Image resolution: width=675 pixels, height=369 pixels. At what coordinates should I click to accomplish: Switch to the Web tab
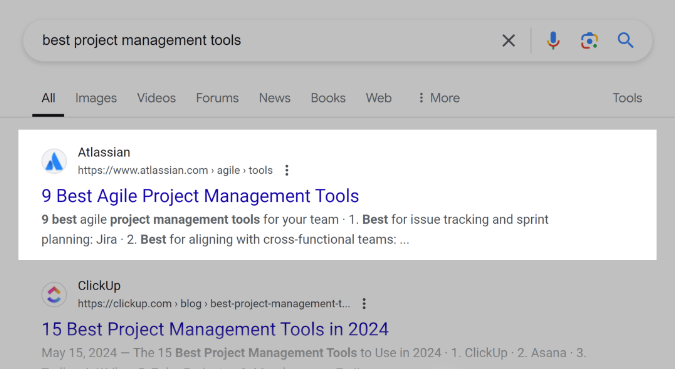[379, 98]
